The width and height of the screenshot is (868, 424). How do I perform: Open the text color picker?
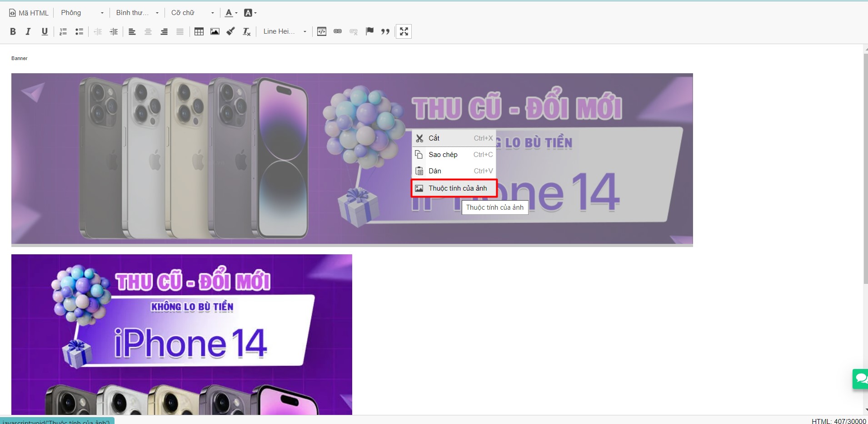click(231, 13)
